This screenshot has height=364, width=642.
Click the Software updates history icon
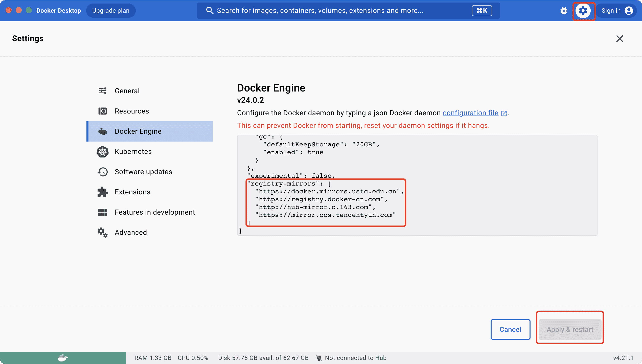[x=103, y=172]
